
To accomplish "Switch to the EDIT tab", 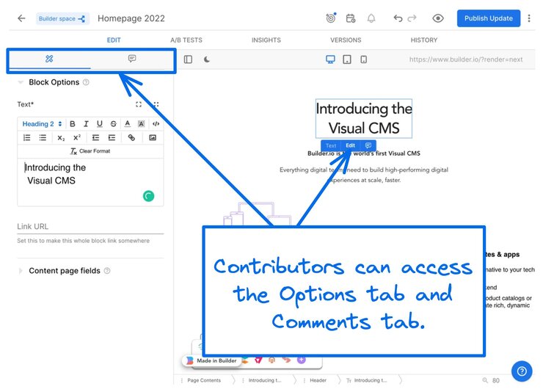I will (x=114, y=40).
